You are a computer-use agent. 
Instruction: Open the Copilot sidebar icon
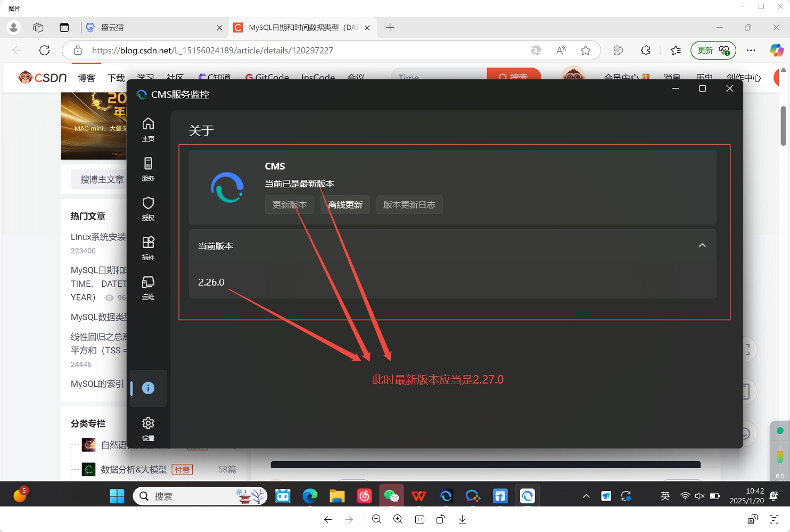[x=777, y=50]
